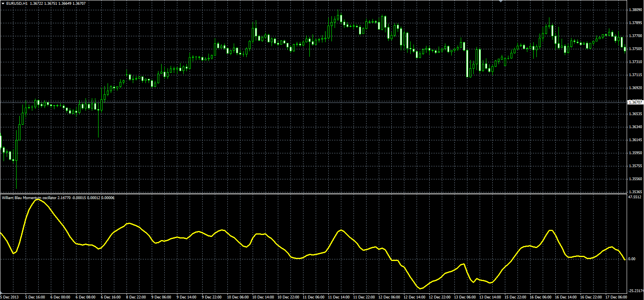This screenshot has width=644, height=300.
Task: Click the oscillator zero level 0.00 label
Action: click(x=632, y=259)
